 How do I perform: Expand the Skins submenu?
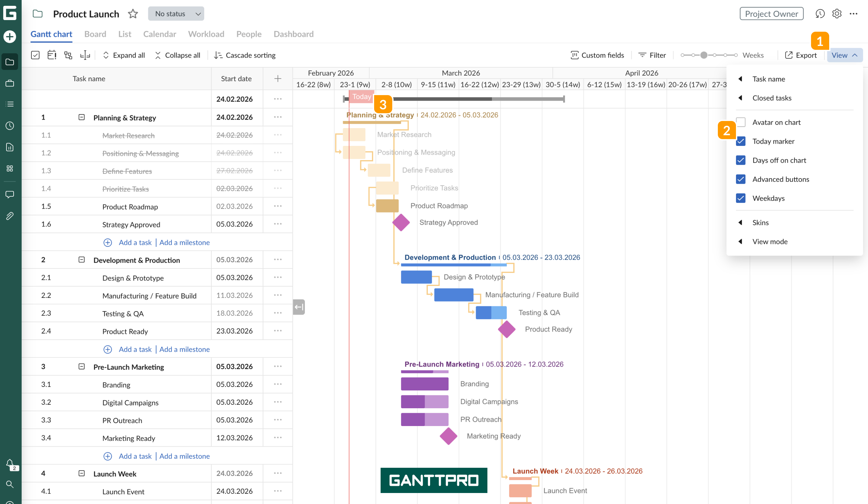760,222
